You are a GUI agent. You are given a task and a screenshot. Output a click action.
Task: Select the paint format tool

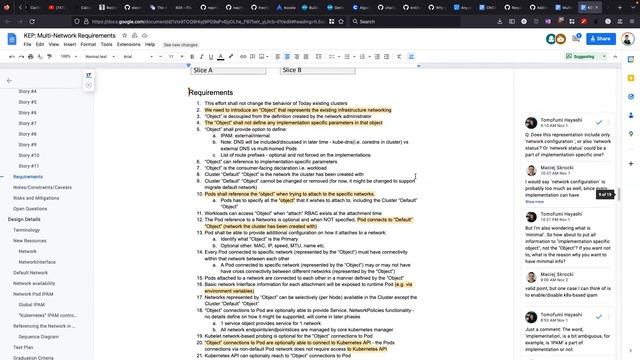(x=49, y=57)
